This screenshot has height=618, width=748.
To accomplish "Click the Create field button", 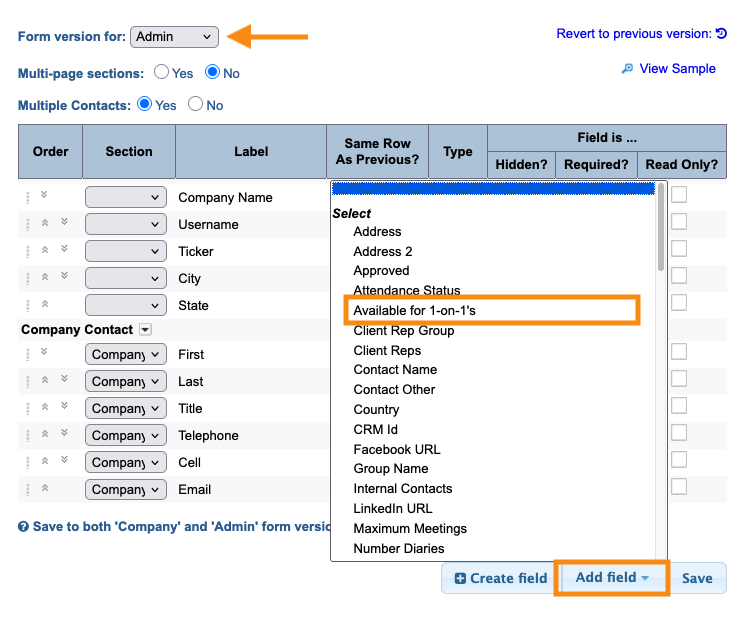I will pyautogui.click(x=500, y=578).
